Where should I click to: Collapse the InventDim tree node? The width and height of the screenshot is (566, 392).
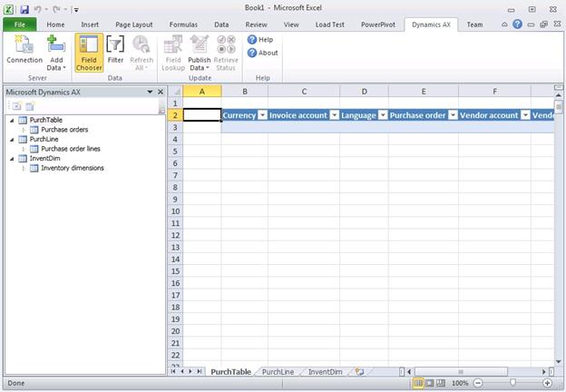[x=12, y=159]
